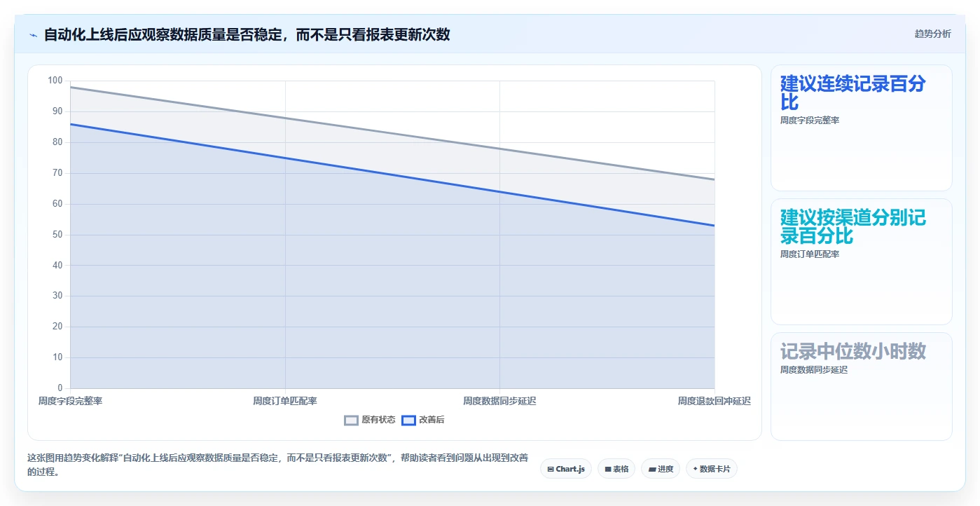Image resolution: width=980 pixels, height=506 pixels.
Task: Click the 0 y-axis value
Action: (60, 388)
